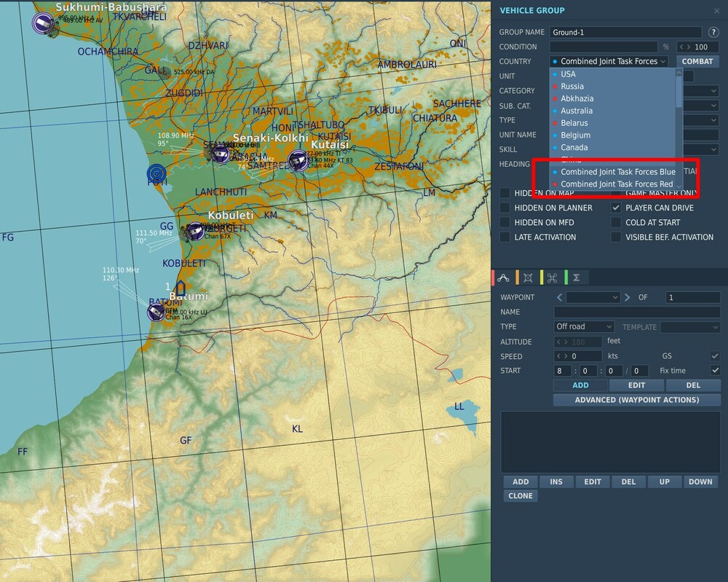The height and width of the screenshot is (582, 728).
Task: Choose Combined Joint Task Forces Blue from list
Action: [617, 172]
